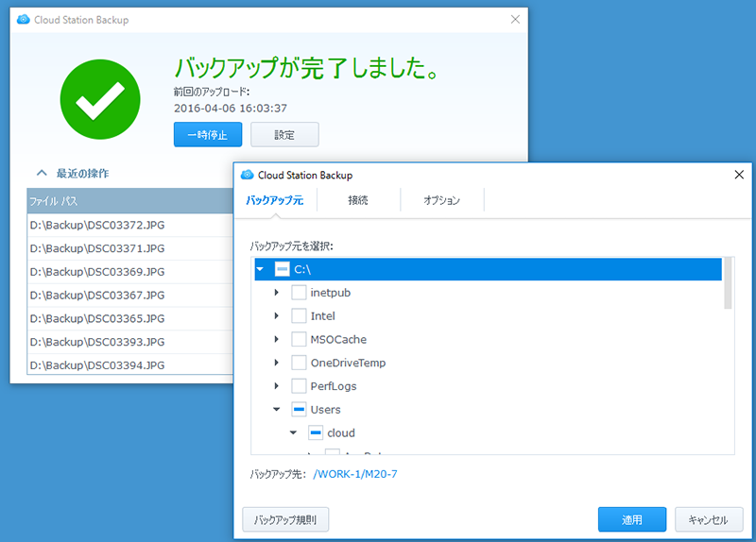Select row D:\Backup\DSC03365.JPG
Image resolution: width=756 pixels, height=542 pixels.
pos(130,318)
